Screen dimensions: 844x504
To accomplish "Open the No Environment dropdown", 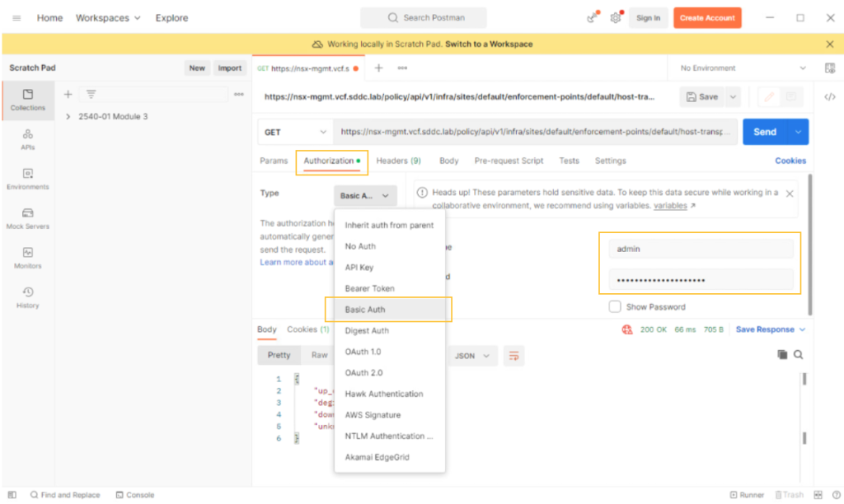I will click(x=743, y=68).
